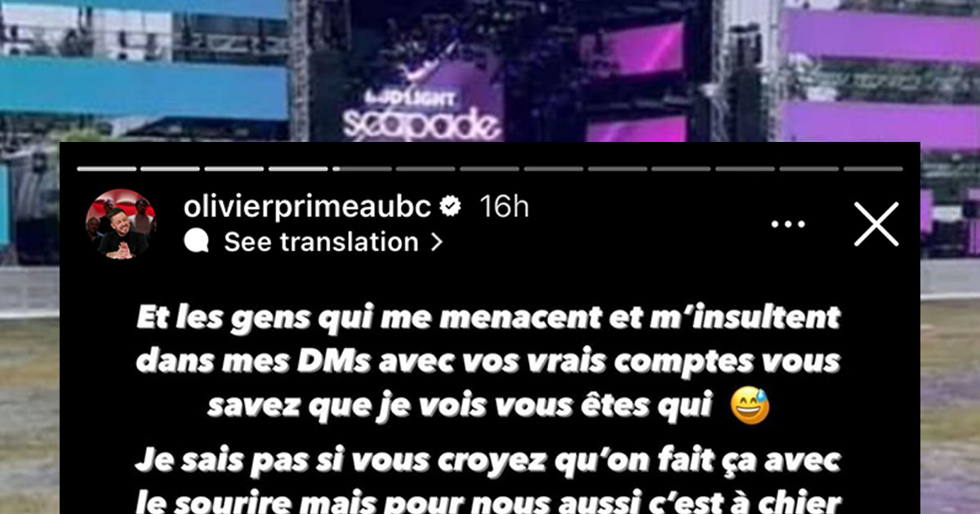Select the fourth story progress segment
This screenshot has height=514, width=980.
(298, 169)
